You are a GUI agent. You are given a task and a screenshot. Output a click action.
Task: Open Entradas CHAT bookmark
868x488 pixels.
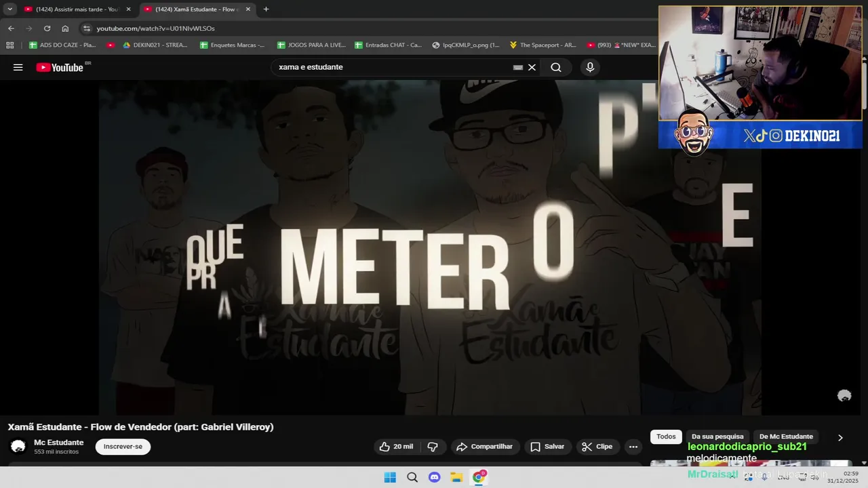tap(388, 45)
